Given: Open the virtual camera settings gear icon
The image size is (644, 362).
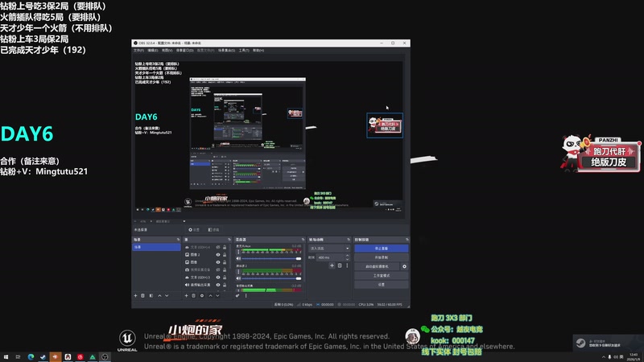Looking at the screenshot, I should [405, 266].
